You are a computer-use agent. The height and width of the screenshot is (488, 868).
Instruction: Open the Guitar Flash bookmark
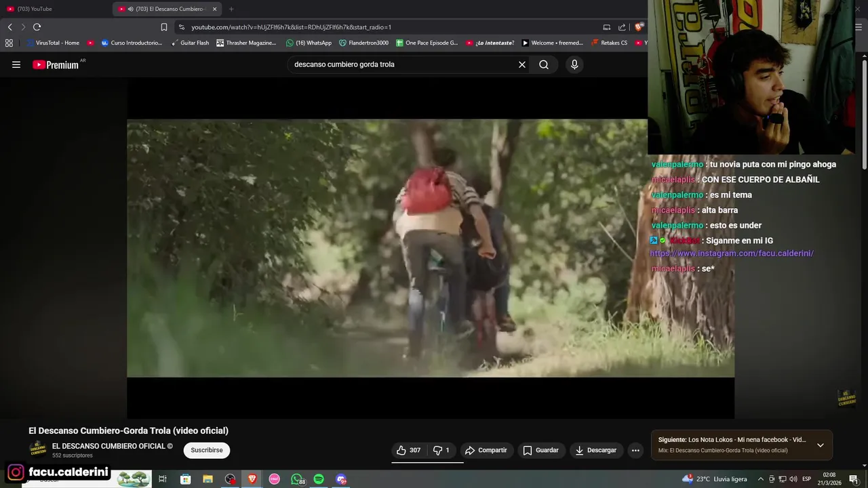190,43
